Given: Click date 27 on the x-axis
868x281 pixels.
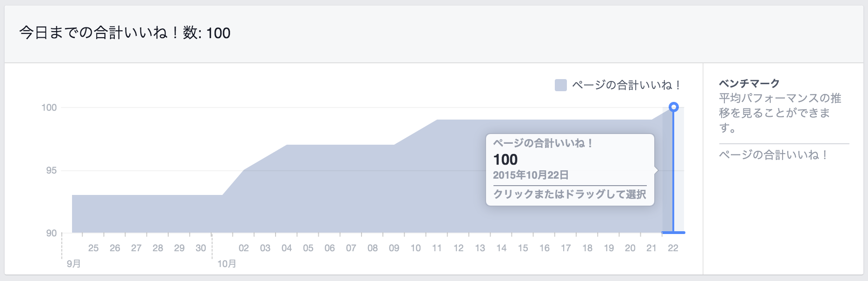Looking at the screenshot, I should tap(136, 248).
